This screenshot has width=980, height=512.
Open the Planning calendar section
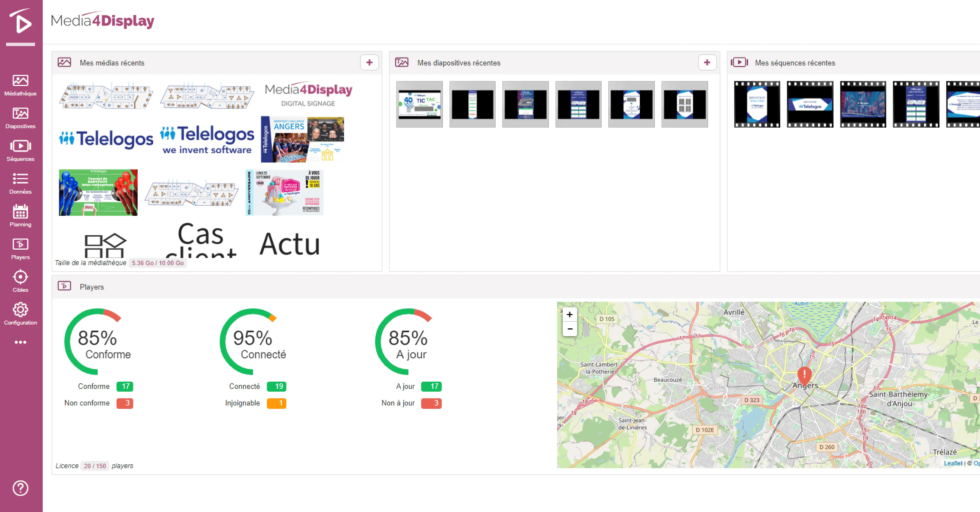pos(21,216)
